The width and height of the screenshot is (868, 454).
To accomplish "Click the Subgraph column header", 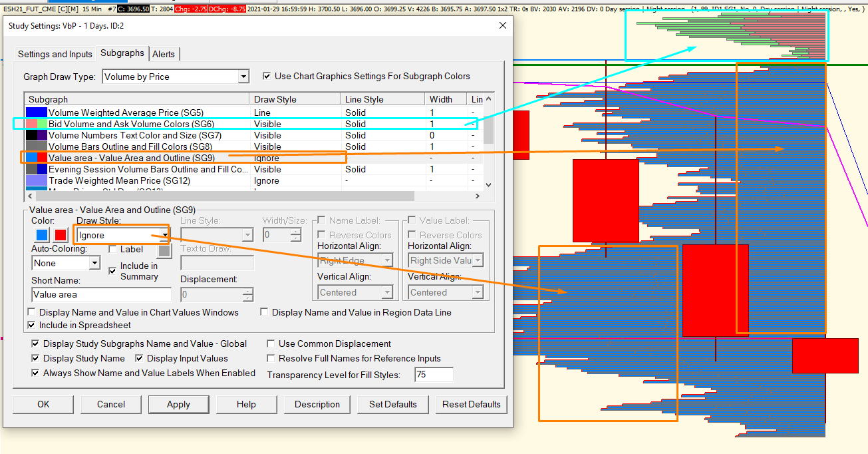I will coord(137,99).
